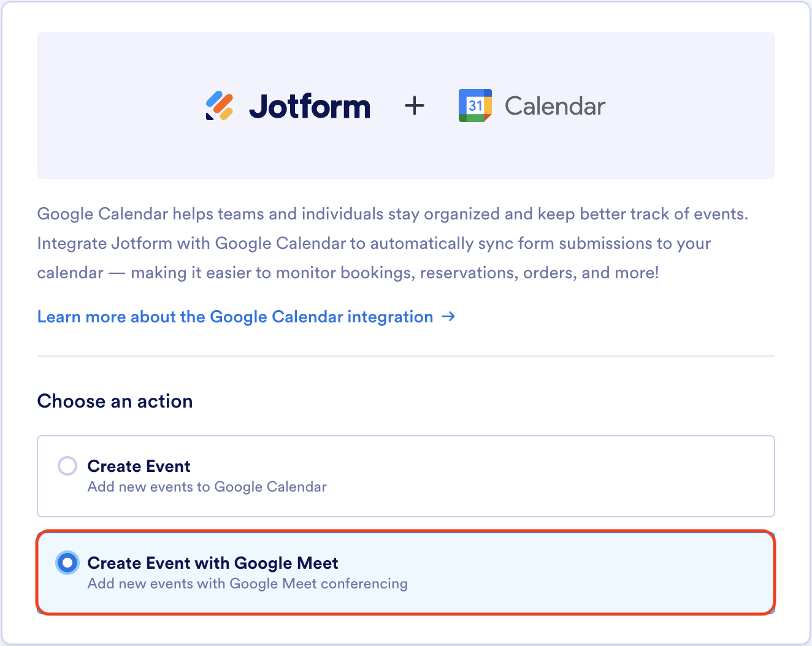Click "Add new events to Google Calendar" text
Viewport: 812px width, 646px height.
pyautogui.click(x=207, y=487)
